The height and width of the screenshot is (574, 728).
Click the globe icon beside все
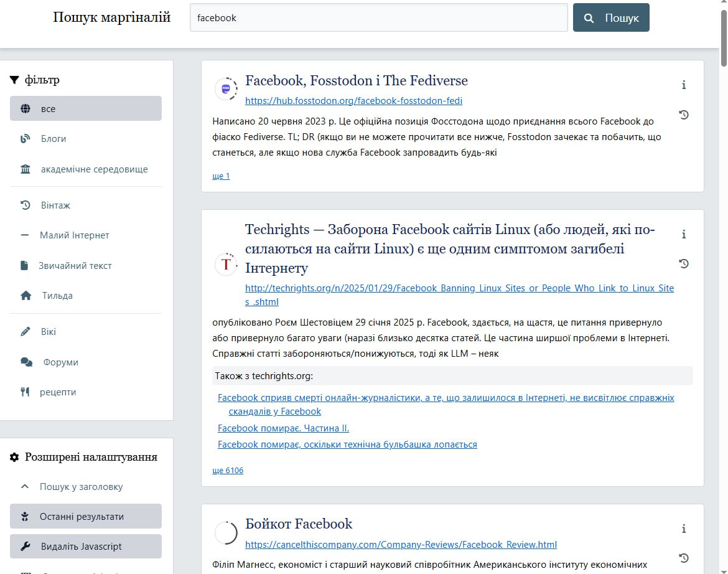(x=25, y=109)
